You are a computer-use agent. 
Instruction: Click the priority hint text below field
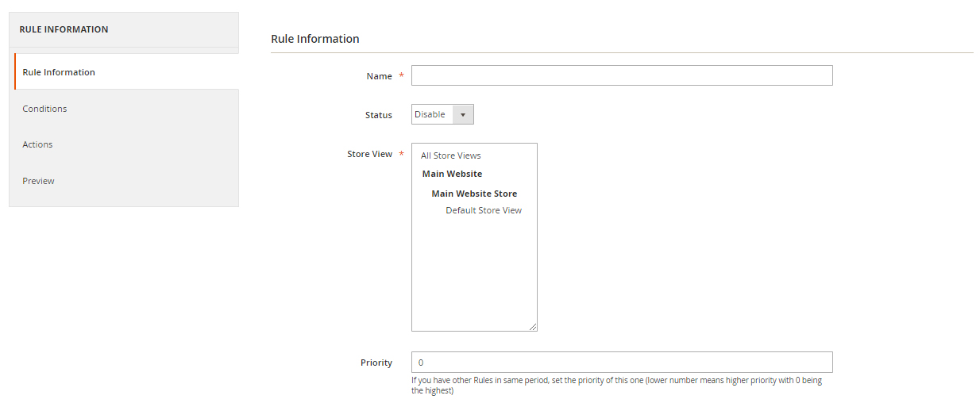coord(616,386)
